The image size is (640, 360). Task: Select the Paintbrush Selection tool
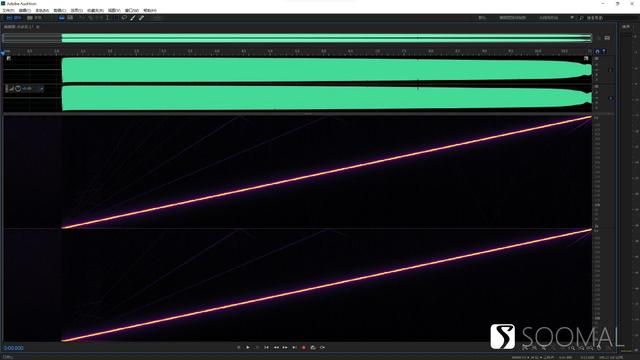coord(133,18)
